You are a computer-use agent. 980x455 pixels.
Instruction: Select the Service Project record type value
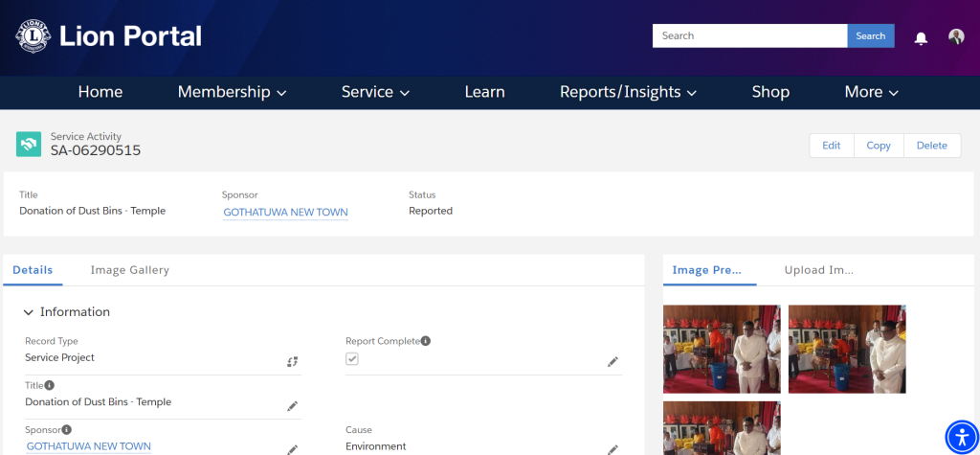click(x=60, y=357)
